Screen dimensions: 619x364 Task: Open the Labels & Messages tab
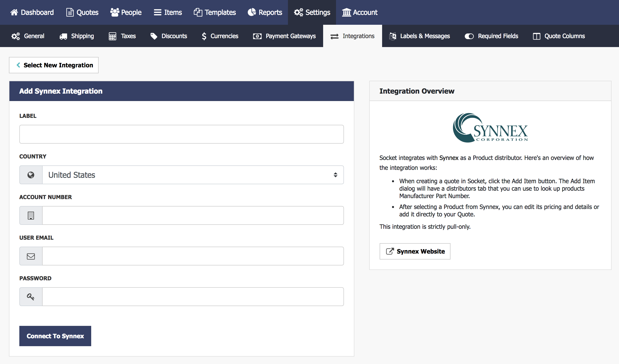pos(420,36)
